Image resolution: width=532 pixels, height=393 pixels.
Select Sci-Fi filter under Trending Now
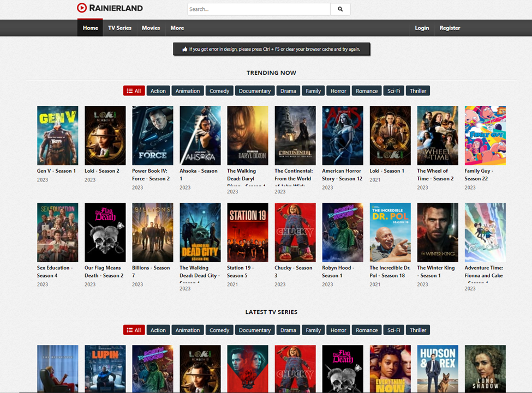point(393,91)
